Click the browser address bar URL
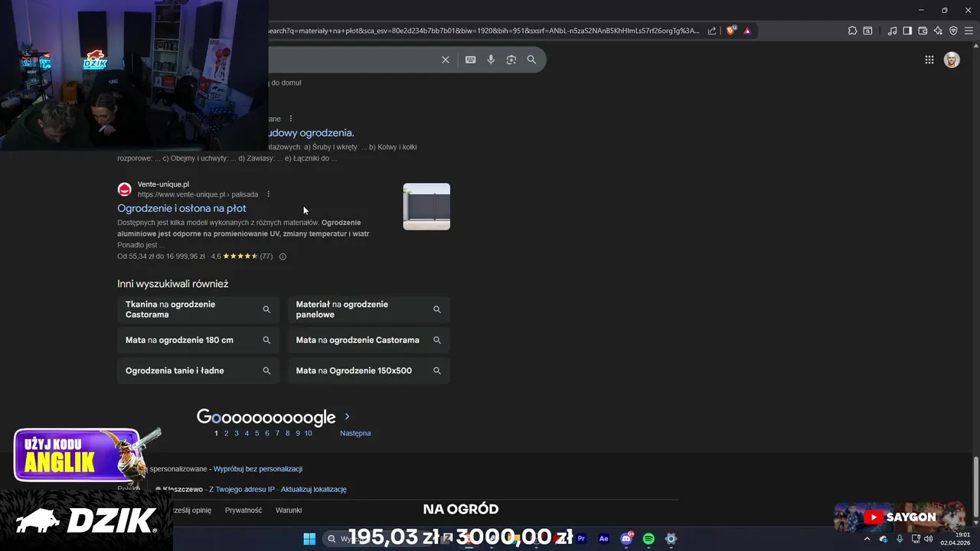This screenshot has height=551, width=980. tap(484, 31)
